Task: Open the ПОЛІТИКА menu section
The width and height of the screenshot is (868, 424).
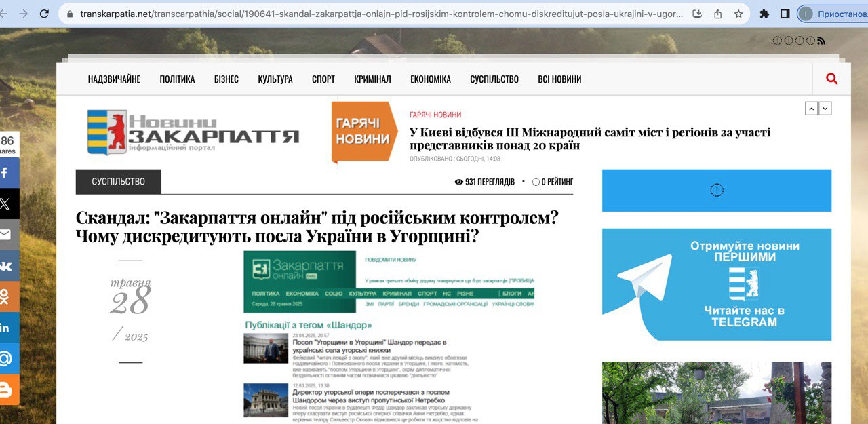Action: 177,79
